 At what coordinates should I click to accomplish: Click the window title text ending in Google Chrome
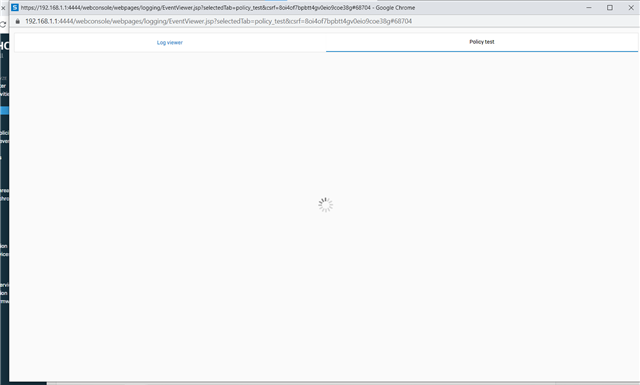218,7
